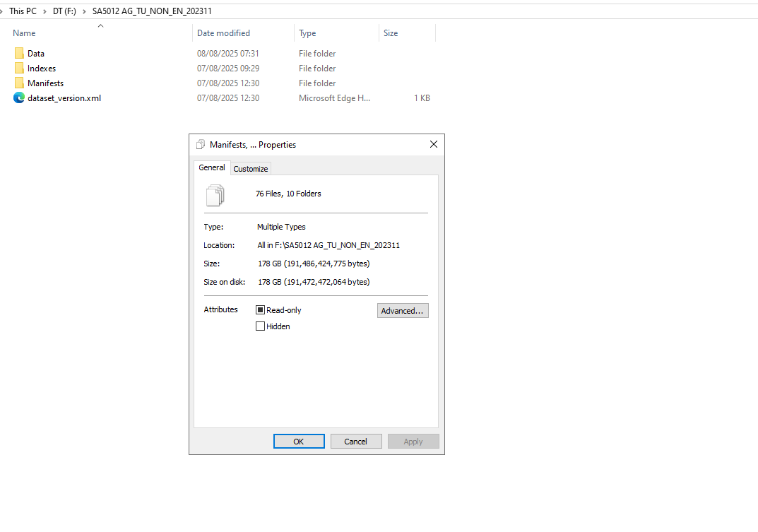
Task: Expand the This PC breadcrumb chevron
Action: pos(45,11)
